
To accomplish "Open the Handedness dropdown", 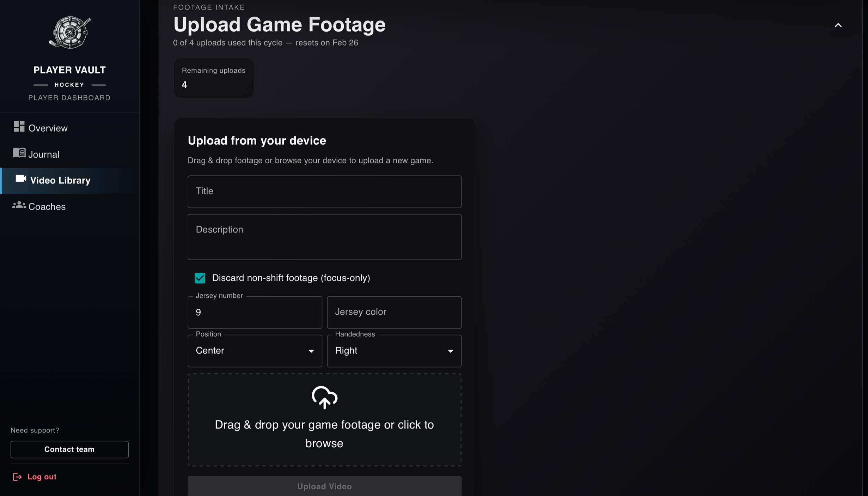I will 394,351.
